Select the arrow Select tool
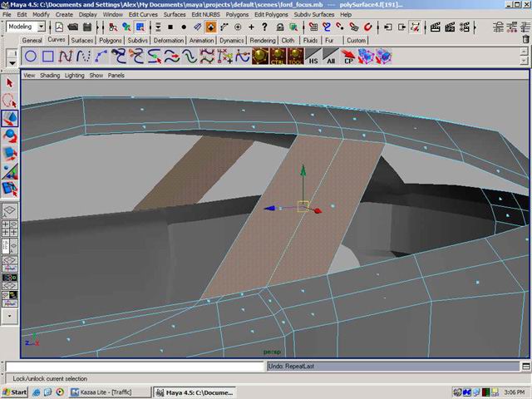 (x=10, y=82)
